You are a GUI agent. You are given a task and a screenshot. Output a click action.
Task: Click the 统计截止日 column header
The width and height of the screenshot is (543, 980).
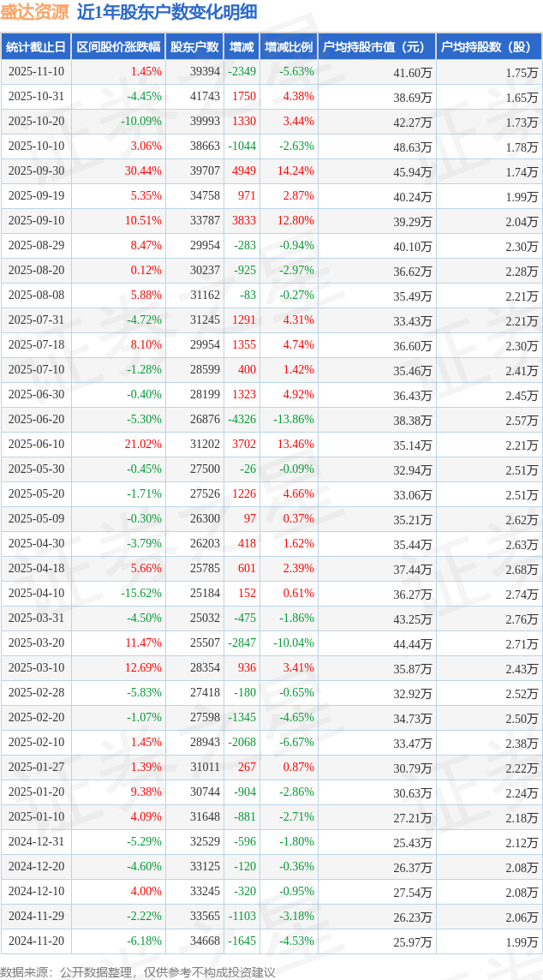pyautogui.click(x=35, y=47)
